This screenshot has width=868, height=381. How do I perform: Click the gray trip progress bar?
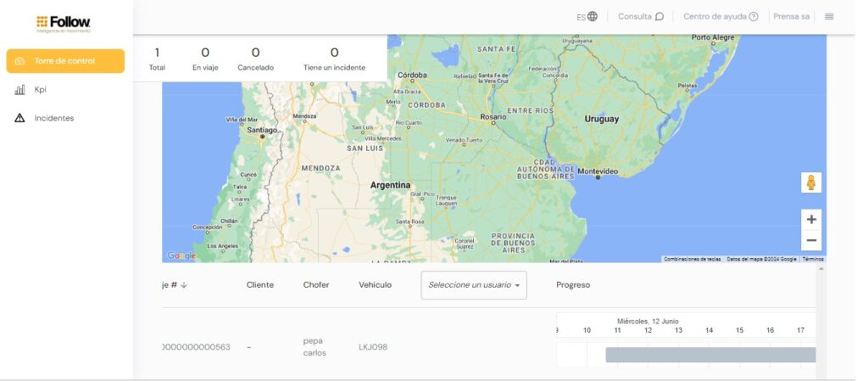[710, 355]
